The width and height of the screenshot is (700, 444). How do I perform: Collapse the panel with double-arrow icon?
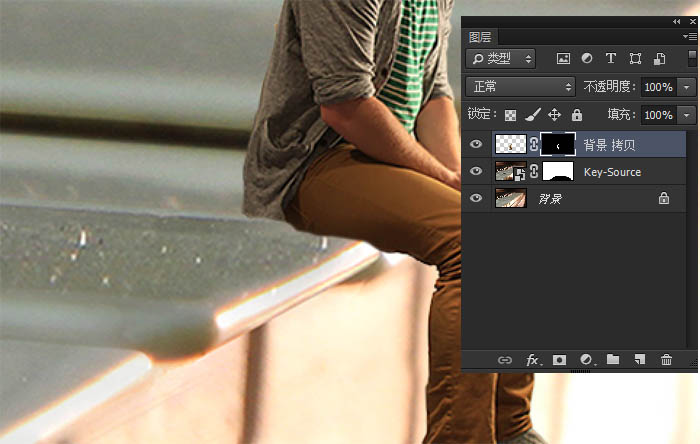point(677,21)
